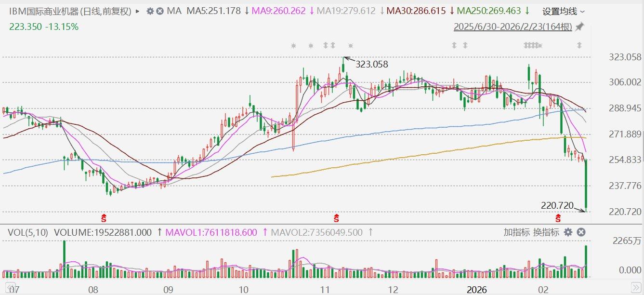Click the rightmost event arrow marker above chart
The image size is (644, 295).
[x=579, y=46]
